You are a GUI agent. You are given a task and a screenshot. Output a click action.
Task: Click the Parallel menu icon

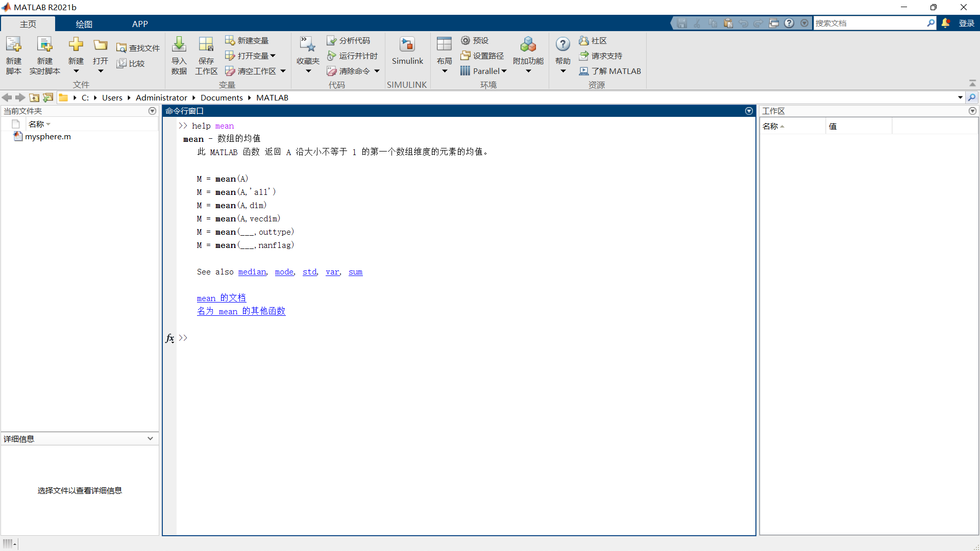(465, 71)
